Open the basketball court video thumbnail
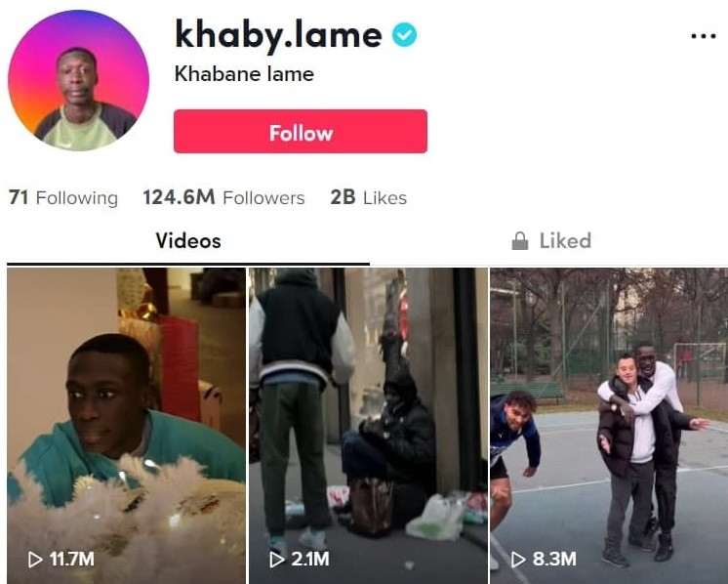728x584 pixels. (x=609, y=426)
